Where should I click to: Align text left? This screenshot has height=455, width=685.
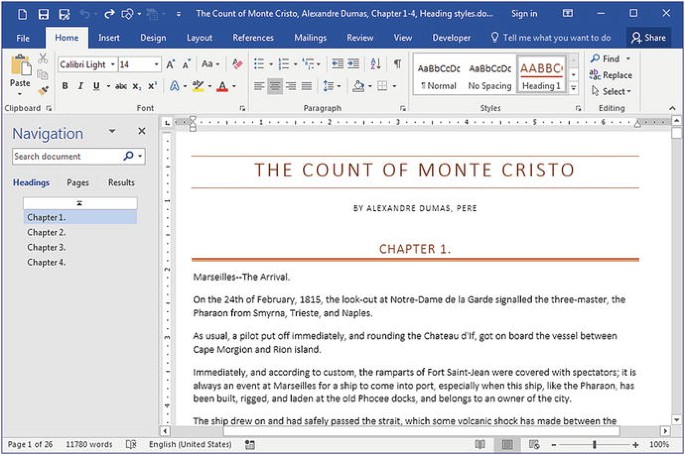[259, 86]
